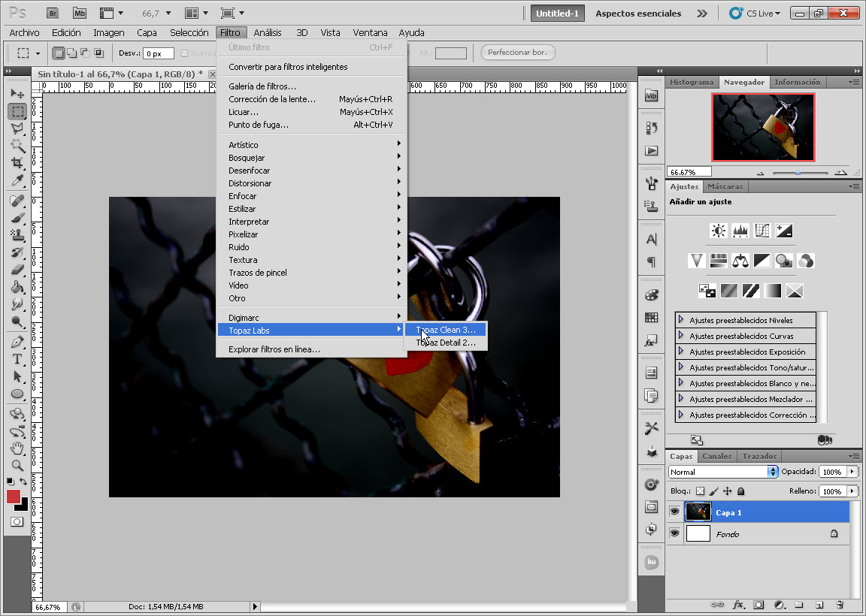The image size is (866, 616).
Task: Open Aspectos esenciales workspace button
Action: pyautogui.click(x=638, y=13)
